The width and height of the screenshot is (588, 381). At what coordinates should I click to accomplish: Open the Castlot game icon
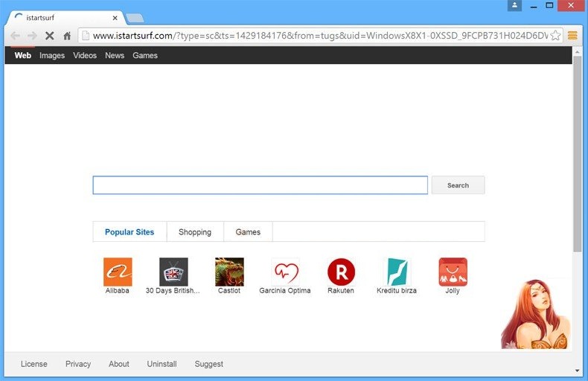pyautogui.click(x=229, y=272)
